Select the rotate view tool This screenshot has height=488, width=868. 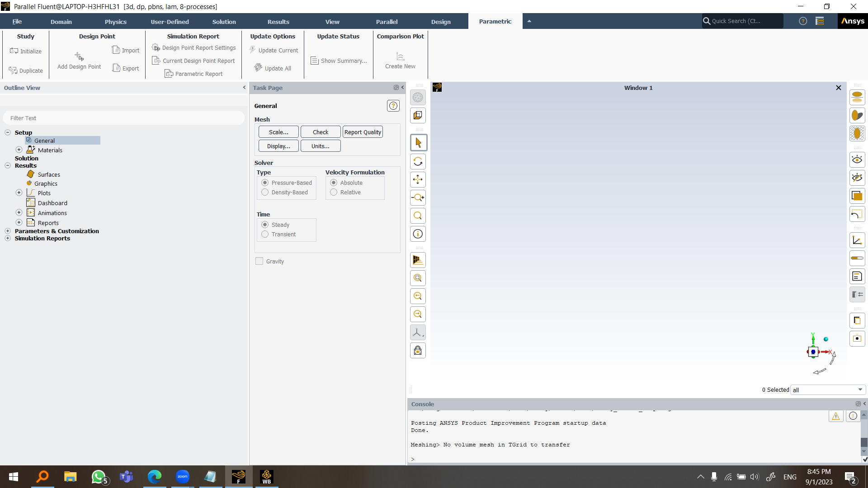[x=418, y=161]
